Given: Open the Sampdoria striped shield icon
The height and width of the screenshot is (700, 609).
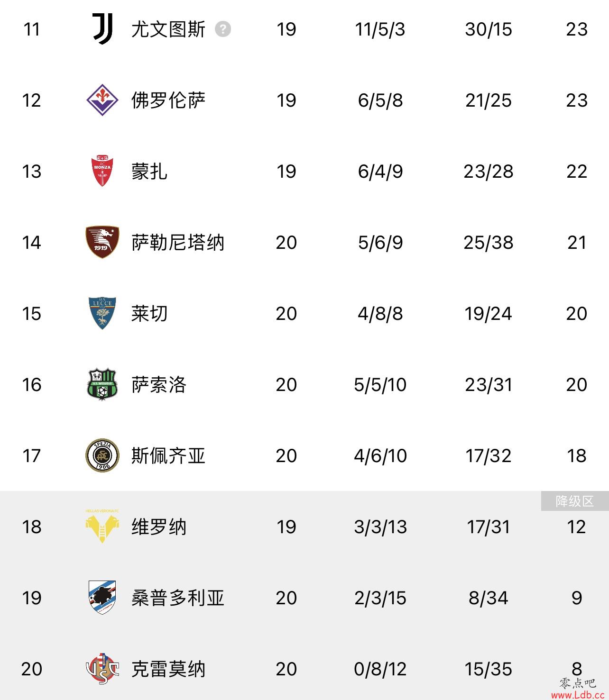Looking at the screenshot, I should [x=102, y=598].
